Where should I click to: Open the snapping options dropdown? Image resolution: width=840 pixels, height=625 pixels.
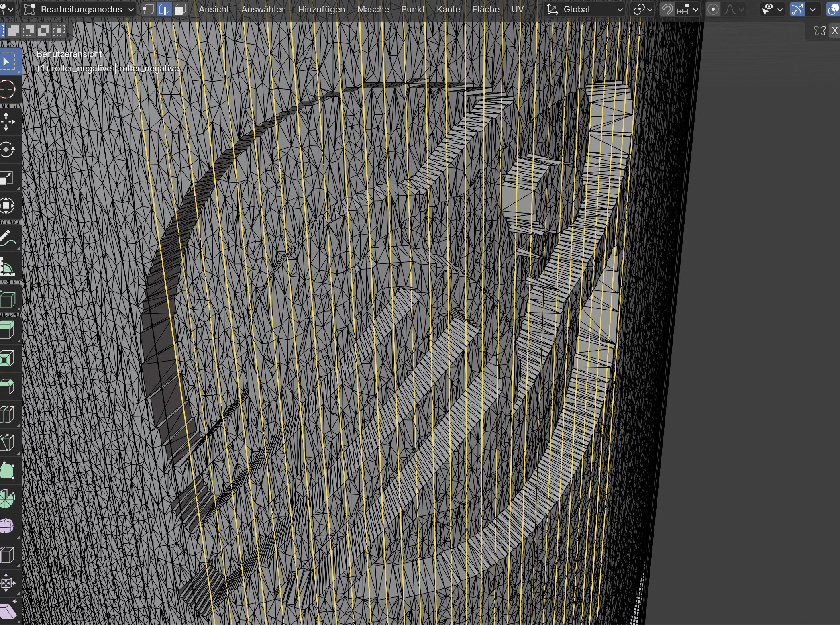tap(688, 9)
